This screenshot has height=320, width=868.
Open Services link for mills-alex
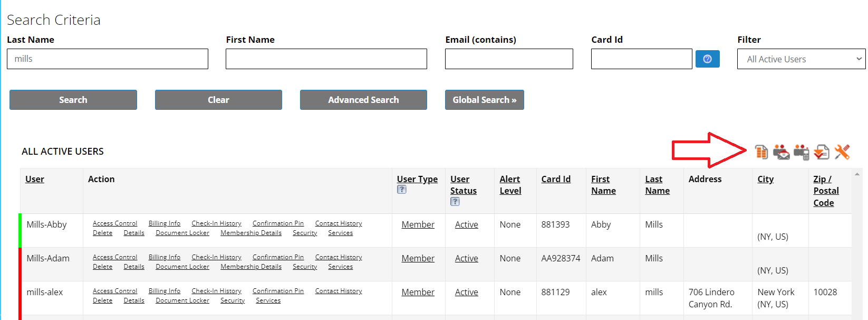(x=268, y=300)
